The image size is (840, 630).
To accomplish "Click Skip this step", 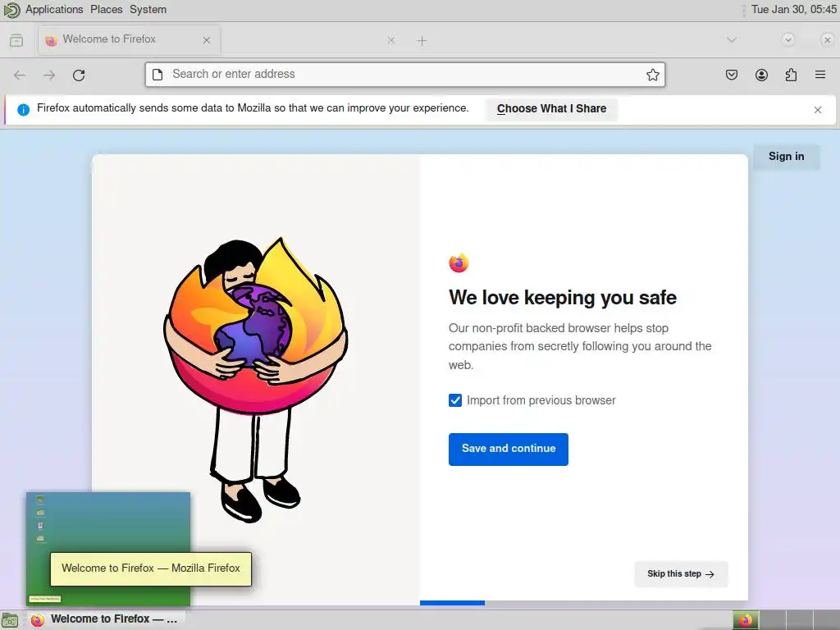I will pos(681,573).
